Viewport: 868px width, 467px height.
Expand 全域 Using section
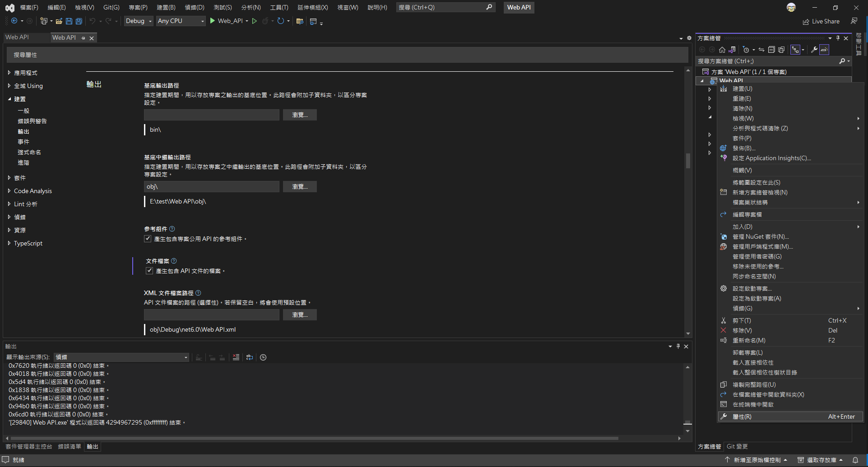click(9, 86)
